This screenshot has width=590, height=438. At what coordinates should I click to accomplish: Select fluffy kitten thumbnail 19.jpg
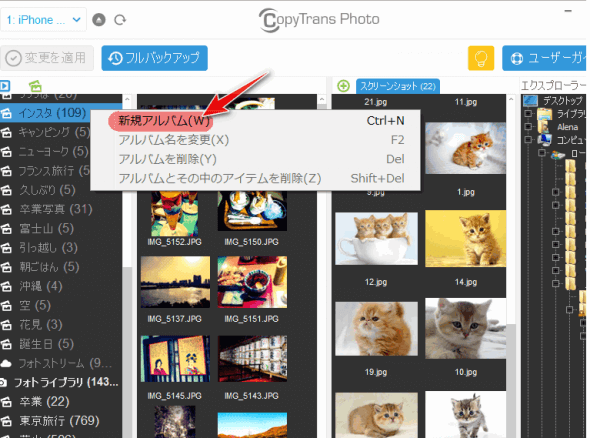(376, 328)
